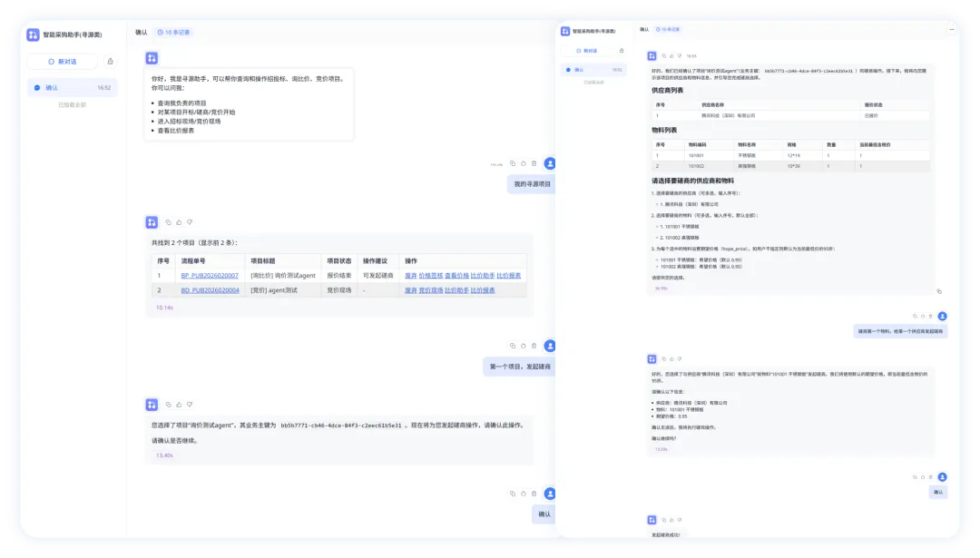Click 废弃 in the BP_PUB2026020007 row
Viewport: 980px width, 558px height.
point(411,276)
